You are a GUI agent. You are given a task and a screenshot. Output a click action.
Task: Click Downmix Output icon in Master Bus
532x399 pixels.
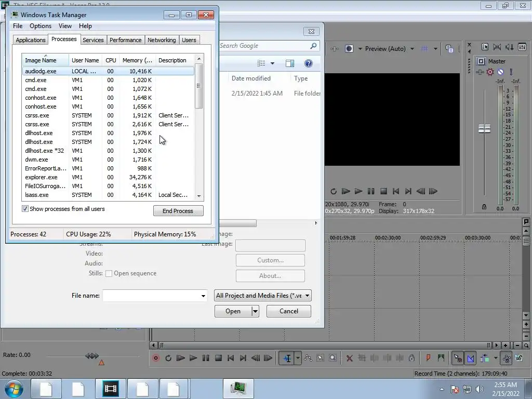tap(497, 47)
